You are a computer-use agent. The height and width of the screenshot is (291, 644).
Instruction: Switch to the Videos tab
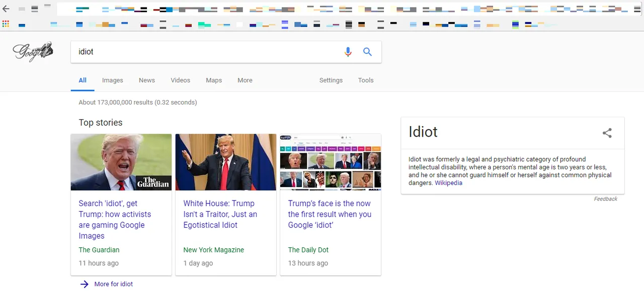181,80
